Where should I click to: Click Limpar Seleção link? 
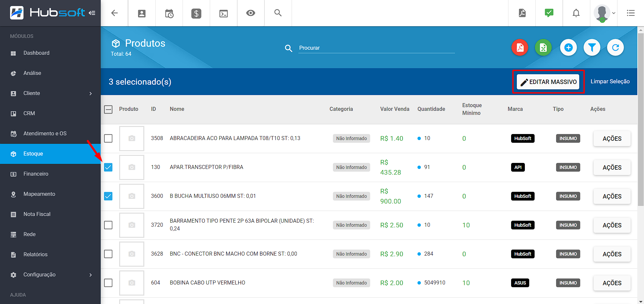pos(610,82)
